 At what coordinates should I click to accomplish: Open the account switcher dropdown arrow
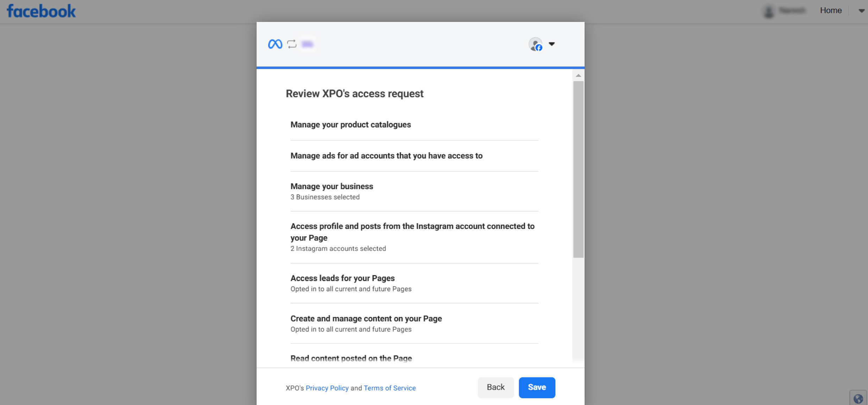(552, 44)
